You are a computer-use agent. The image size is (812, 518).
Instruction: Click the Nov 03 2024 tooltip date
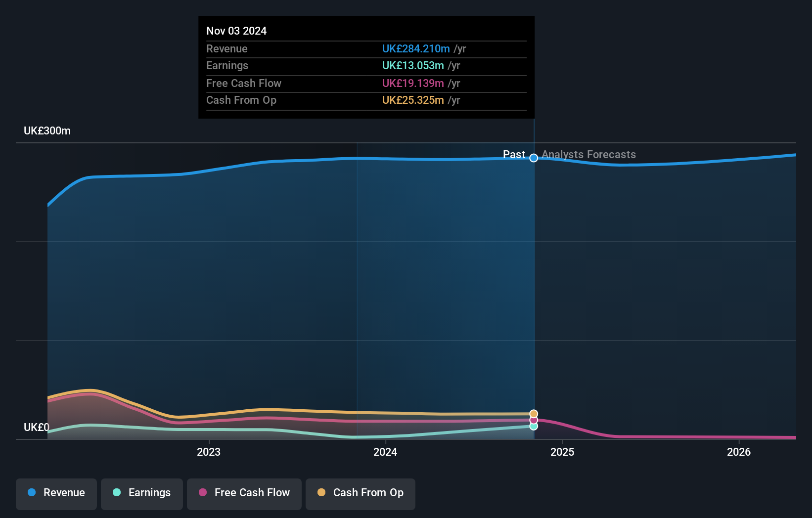click(x=236, y=31)
